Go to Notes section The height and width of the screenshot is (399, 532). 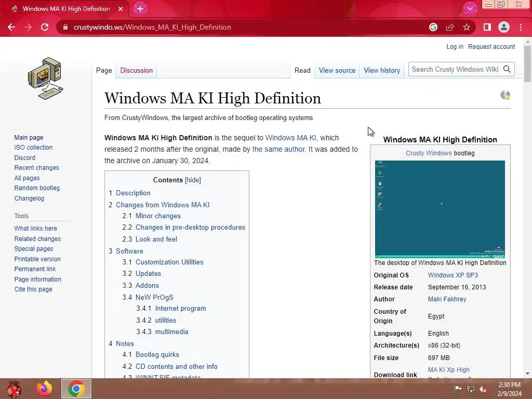coord(125,344)
